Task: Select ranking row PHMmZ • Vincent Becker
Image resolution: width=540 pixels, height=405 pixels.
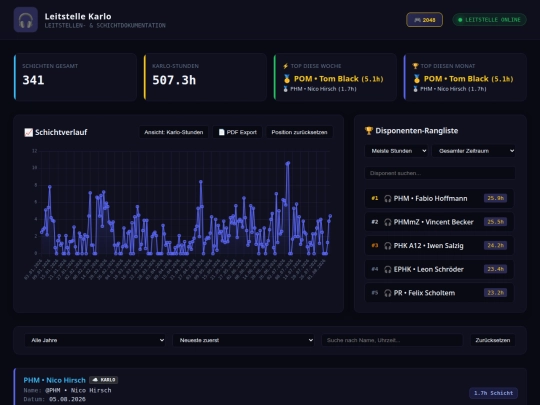Action: point(439,222)
